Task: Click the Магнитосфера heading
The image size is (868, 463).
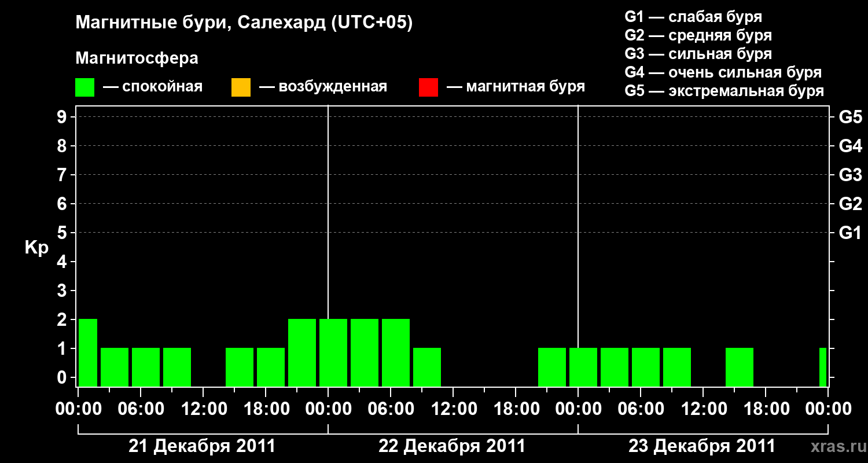Action: (137, 58)
